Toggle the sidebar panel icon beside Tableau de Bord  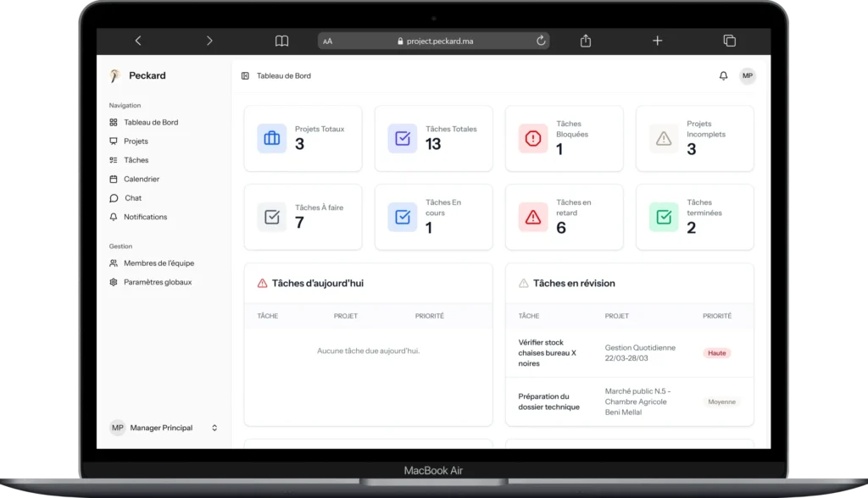pos(245,76)
